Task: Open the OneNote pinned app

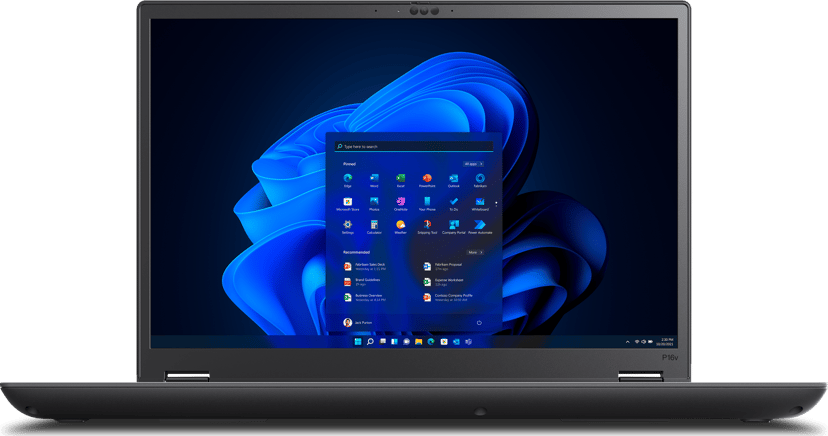Action: click(400, 203)
